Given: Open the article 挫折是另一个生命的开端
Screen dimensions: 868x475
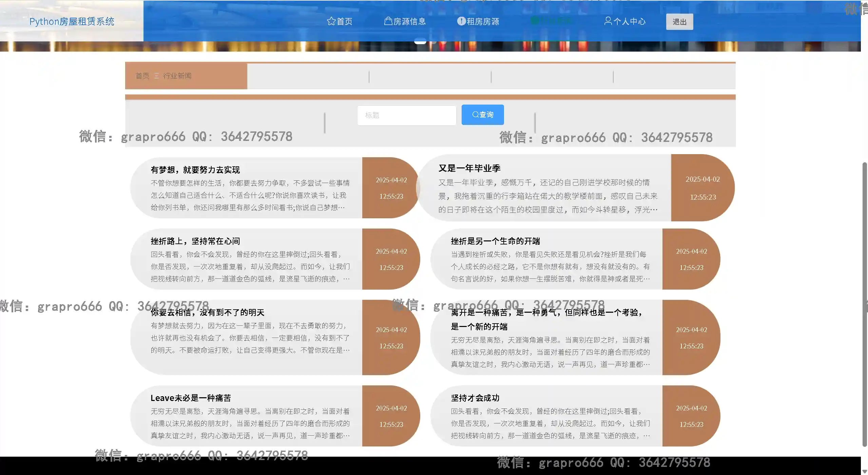Looking at the screenshot, I should tap(496, 241).
